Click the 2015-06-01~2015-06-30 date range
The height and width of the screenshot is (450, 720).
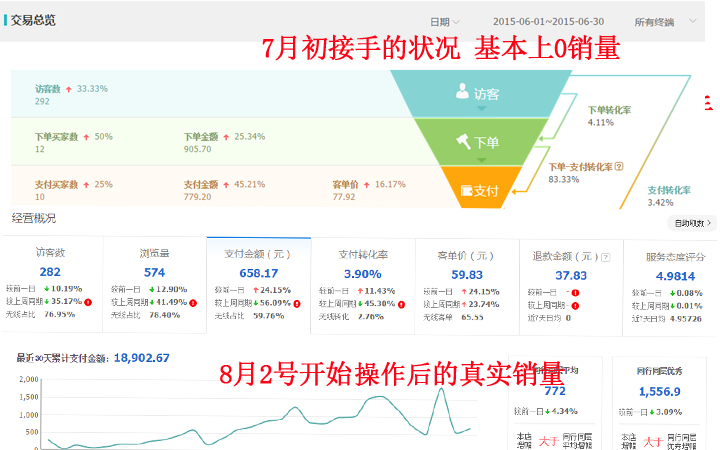548,21
